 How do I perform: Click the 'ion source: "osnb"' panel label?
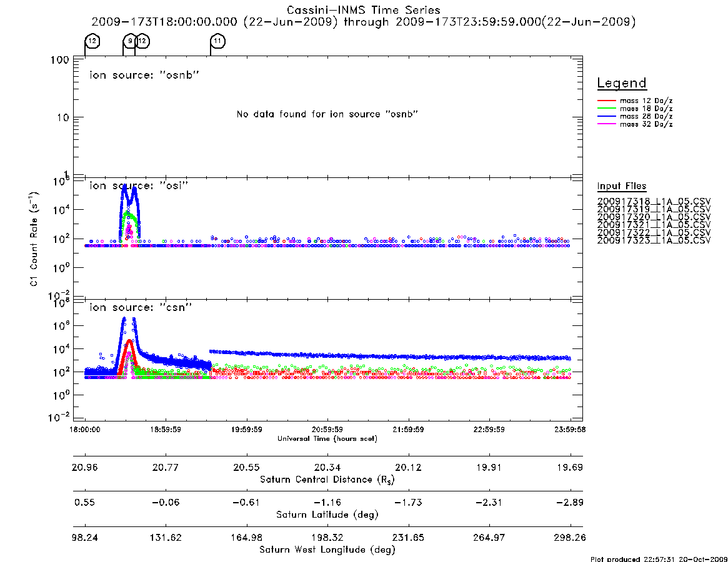coord(144,75)
